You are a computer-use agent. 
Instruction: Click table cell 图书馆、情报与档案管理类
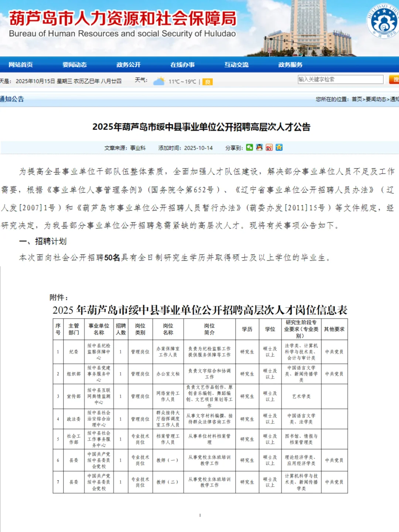[301, 439]
